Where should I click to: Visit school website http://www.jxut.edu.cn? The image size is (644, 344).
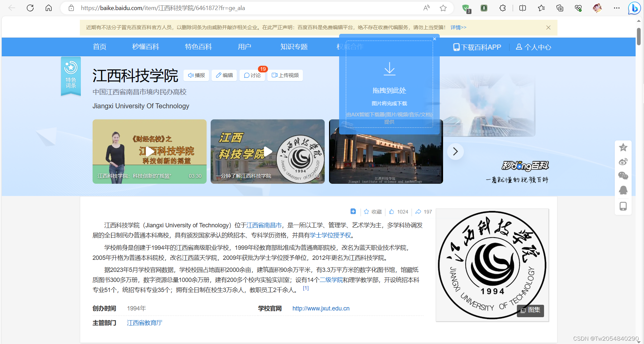point(321,308)
